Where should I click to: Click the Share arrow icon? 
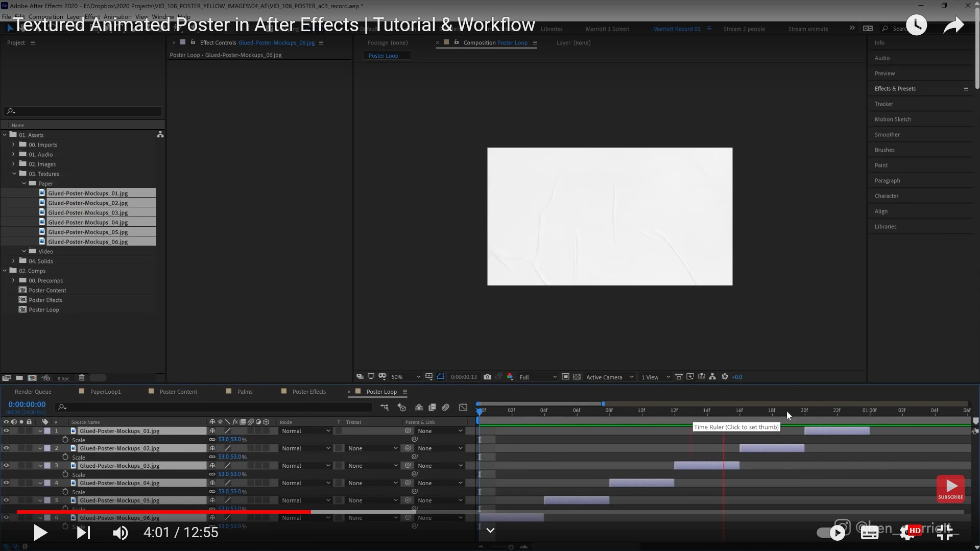tap(953, 25)
